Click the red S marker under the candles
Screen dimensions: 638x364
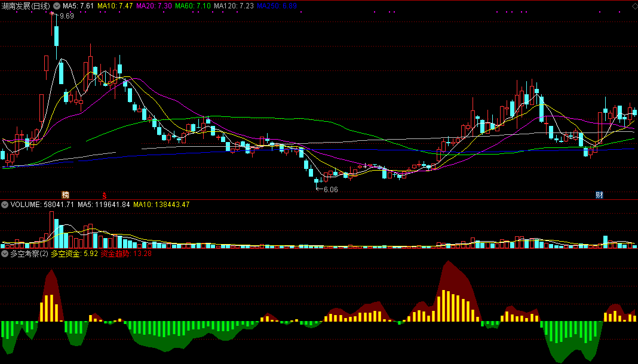(x=105, y=195)
